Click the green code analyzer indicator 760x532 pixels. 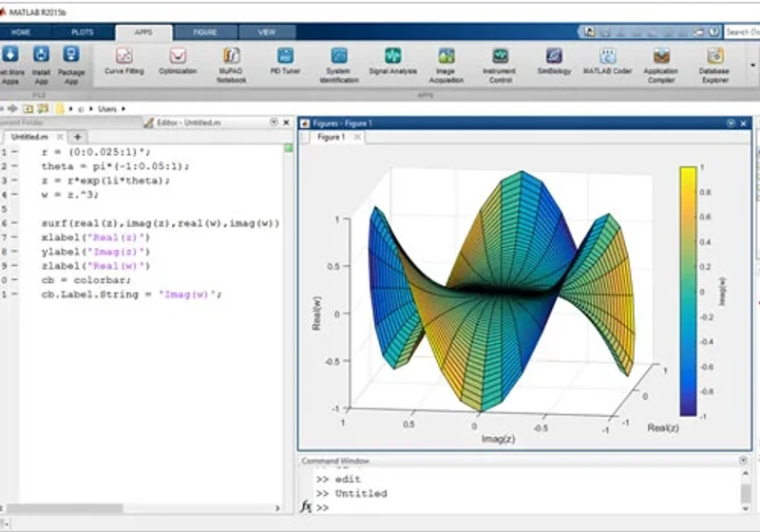pyautogui.click(x=289, y=148)
